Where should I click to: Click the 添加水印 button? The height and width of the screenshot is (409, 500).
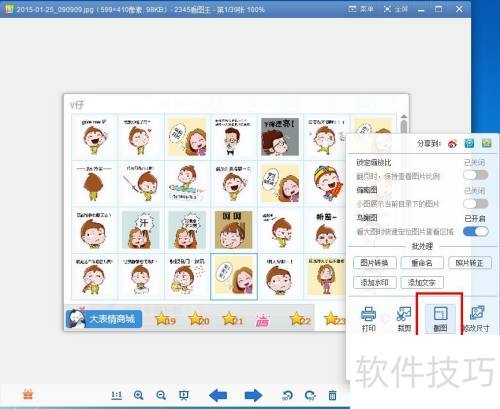375,282
